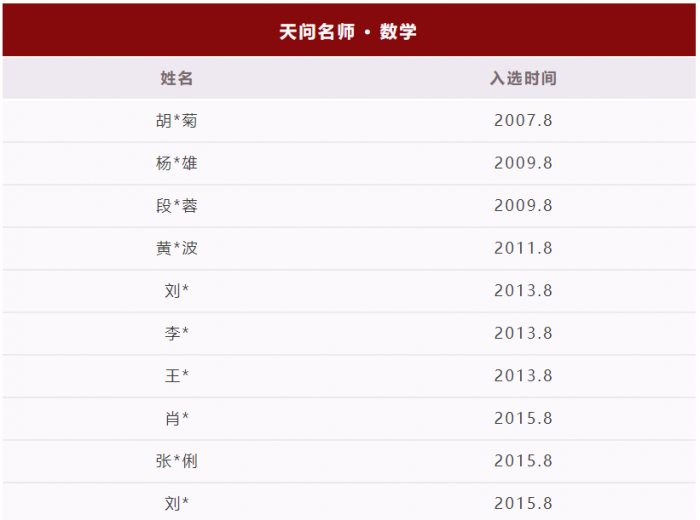This screenshot has height=520, width=700.
Task: Pick the name 张*俐
Action: tap(177, 461)
